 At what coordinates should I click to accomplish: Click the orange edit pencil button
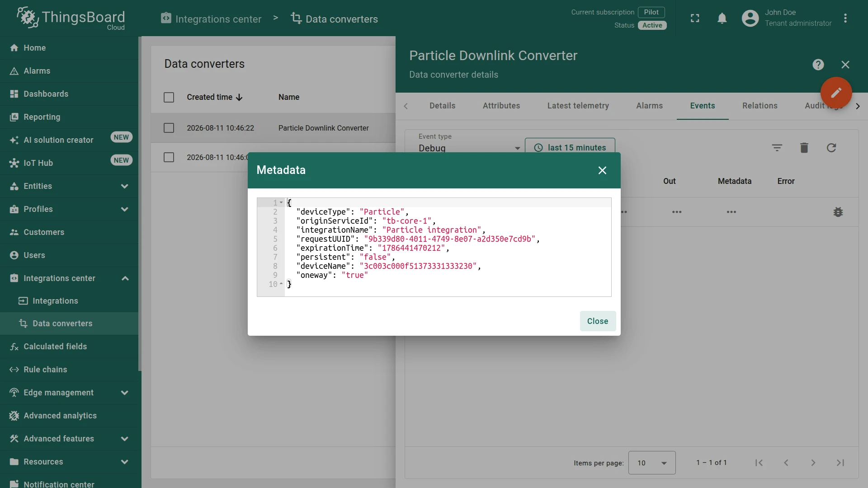coord(836,93)
